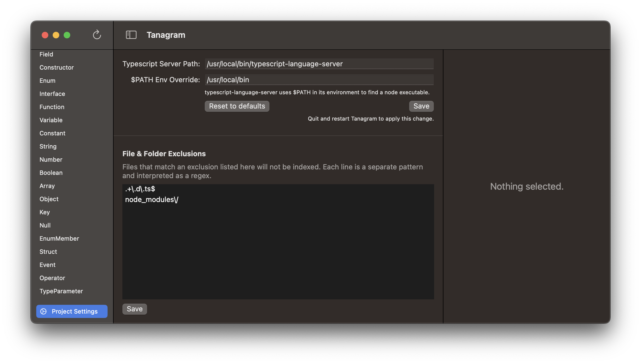This screenshot has width=641, height=364.
Task: Select Constant in the sidebar
Action: (52, 133)
